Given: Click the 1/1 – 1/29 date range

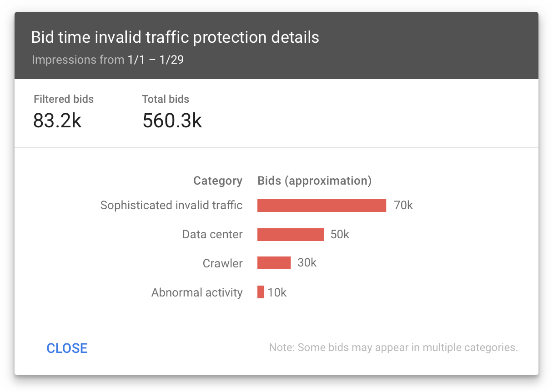Looking at the screenshot, I should pyautogui.click(x=156, y=60).
